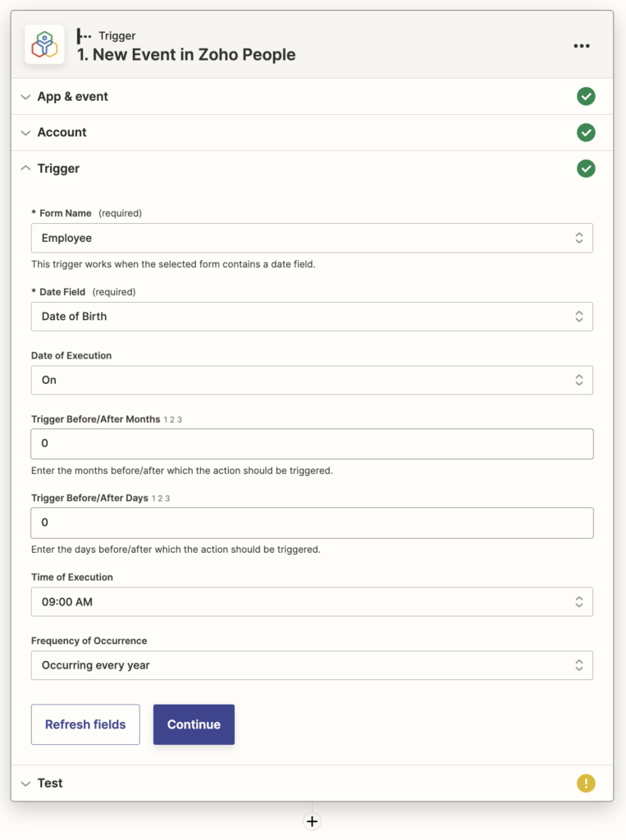Click the green checkmark beside Trigger section
This screenshot has width=626, height=840.
click(x=586, y=169)
